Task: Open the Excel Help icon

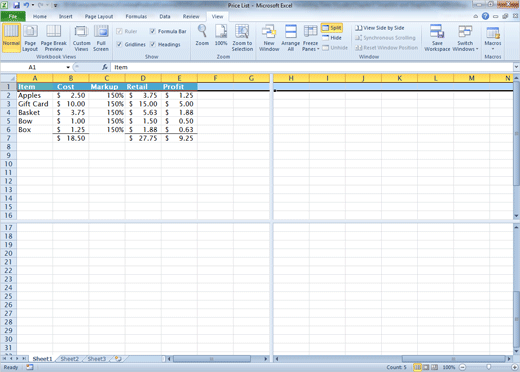Action: point(485,16)
